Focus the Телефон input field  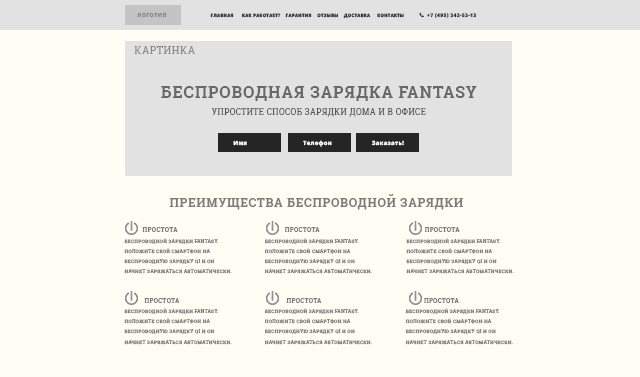[319, 142]
